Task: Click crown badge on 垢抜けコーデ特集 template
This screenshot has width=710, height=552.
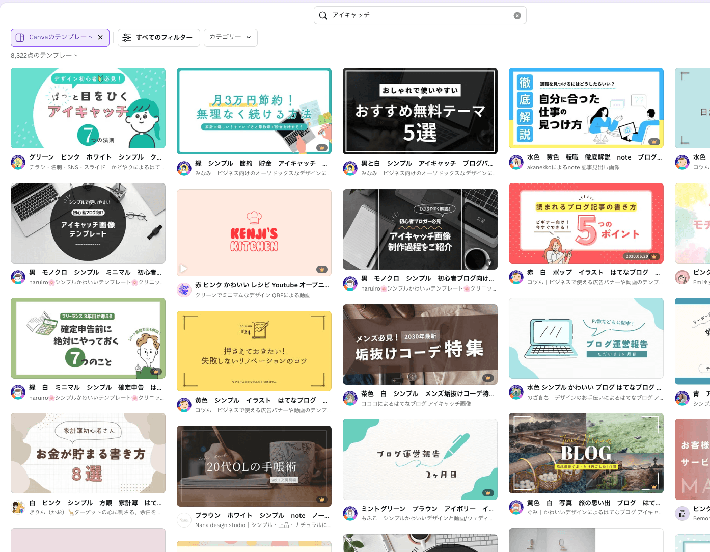Action: [488, 378]
